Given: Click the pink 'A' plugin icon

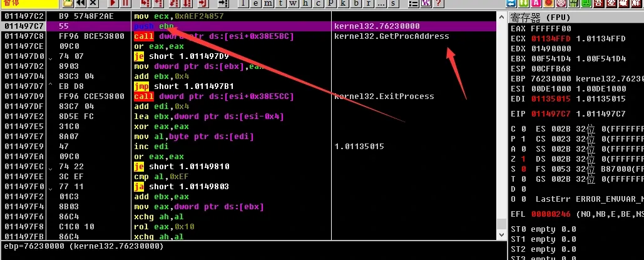Looking at the screenshot, I should coord(536,3).
